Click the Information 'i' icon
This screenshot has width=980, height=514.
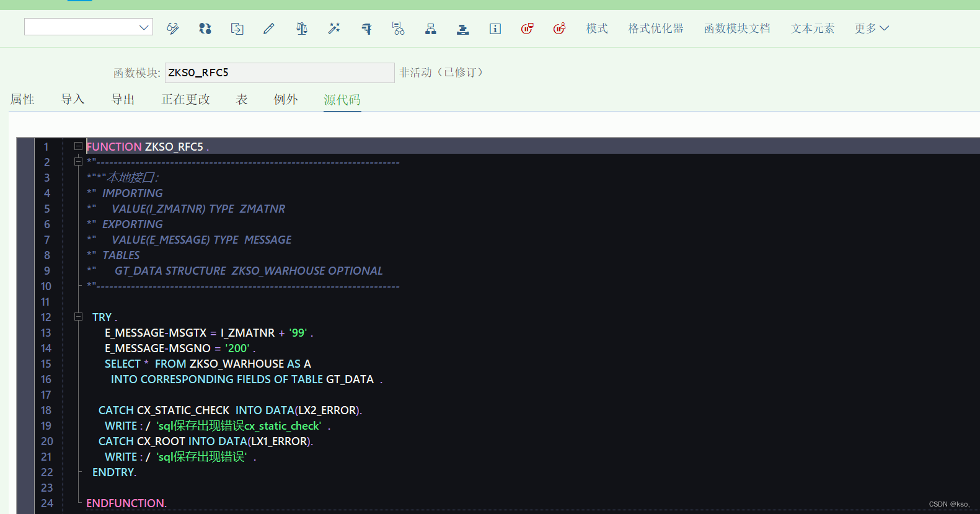click(495, 29)
